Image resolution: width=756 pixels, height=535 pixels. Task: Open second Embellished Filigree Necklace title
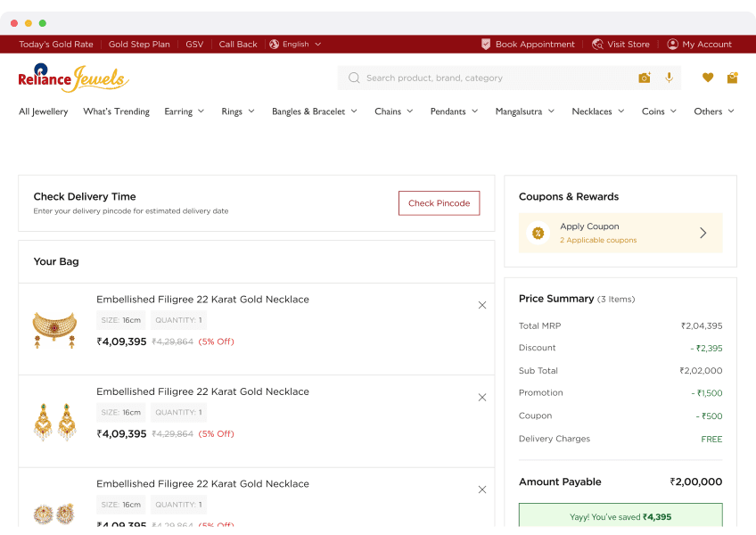[x=202, y=391]
